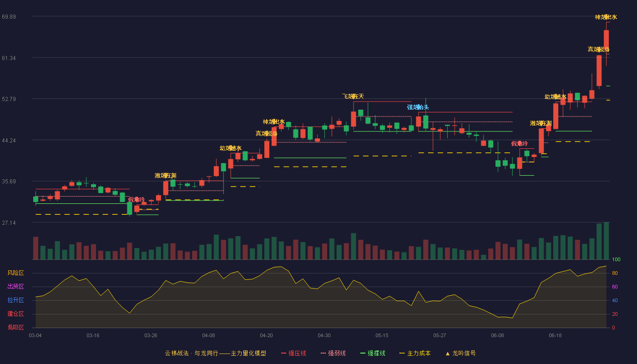Click the 真龙现身 marker near 04-20

pyautogui.click(x=267, y=134)
